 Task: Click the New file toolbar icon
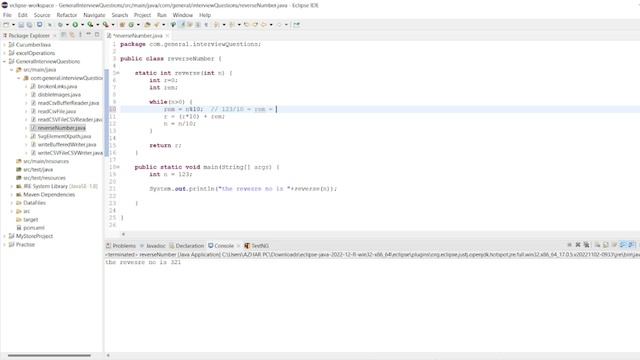tap(6, 24)
